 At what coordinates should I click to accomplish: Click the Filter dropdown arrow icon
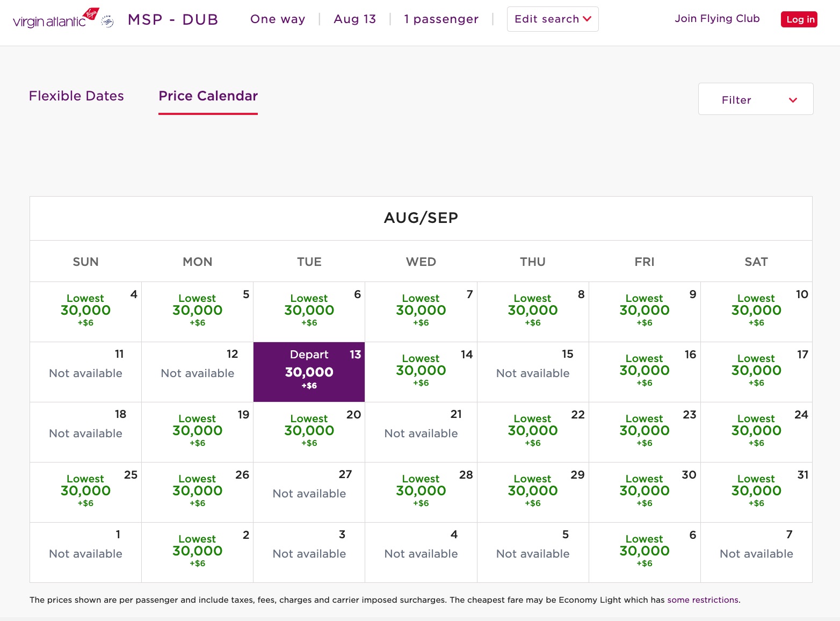(x=793, y=100)
